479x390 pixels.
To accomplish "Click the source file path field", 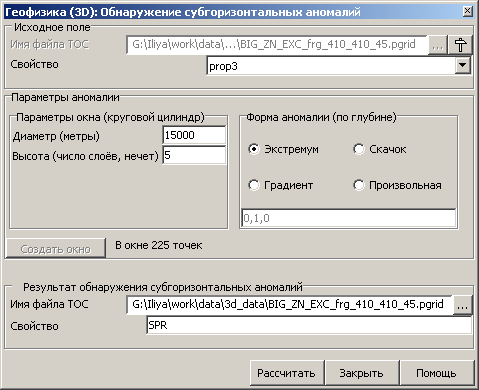I will coord(277,45).
